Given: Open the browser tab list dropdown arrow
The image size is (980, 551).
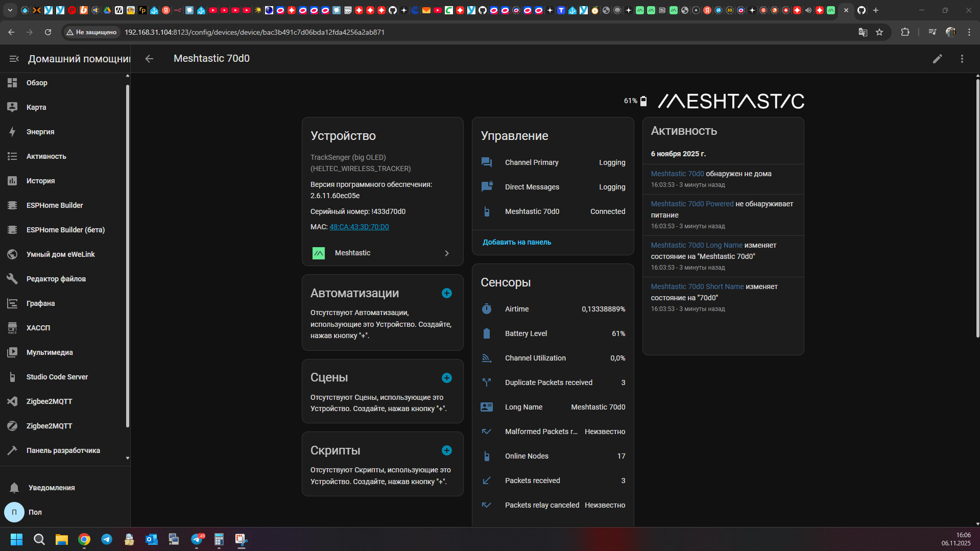Looking at the screenshot, I should pyautogui.click(x=10, y=10).
